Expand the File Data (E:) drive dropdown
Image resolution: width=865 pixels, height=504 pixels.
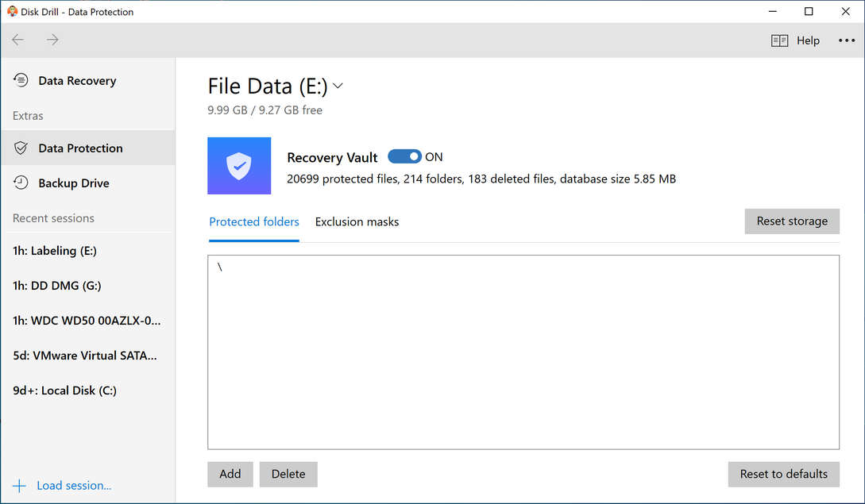click(x=338, y=86)
